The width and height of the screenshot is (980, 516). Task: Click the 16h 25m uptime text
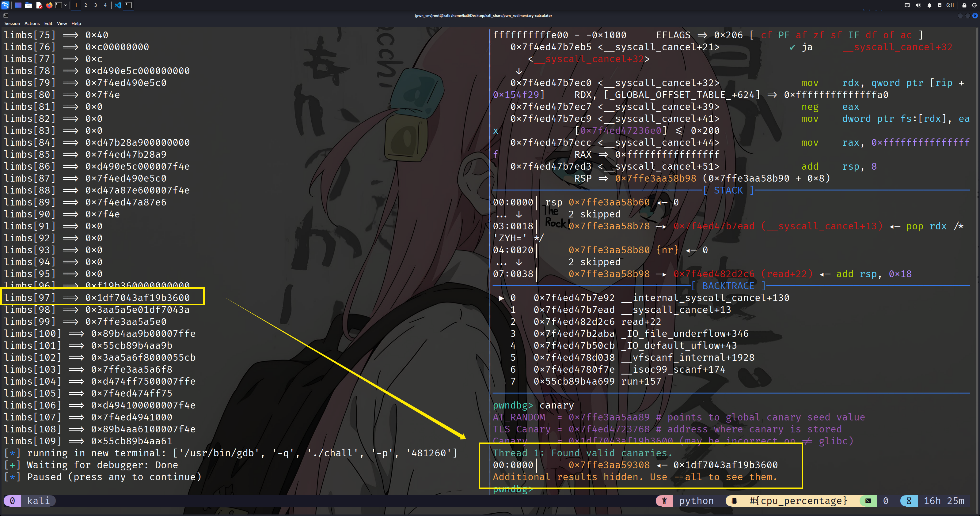coord(944,501)
